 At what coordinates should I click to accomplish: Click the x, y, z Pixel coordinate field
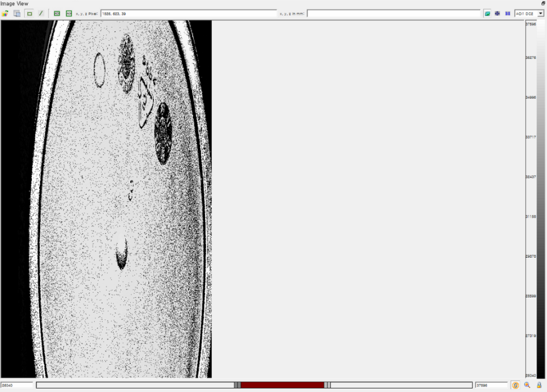(188, 13)
